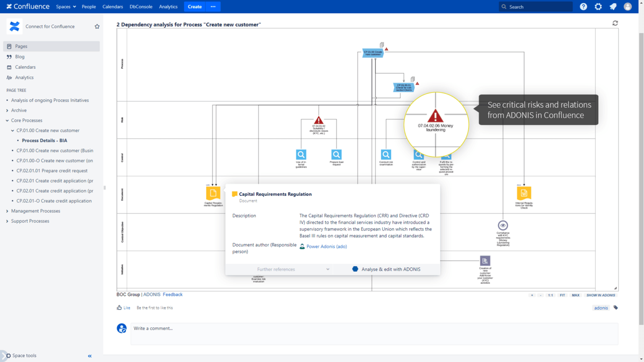Favorite the space with the star icon
Screen dimensions: 644x362
point(97,26)
